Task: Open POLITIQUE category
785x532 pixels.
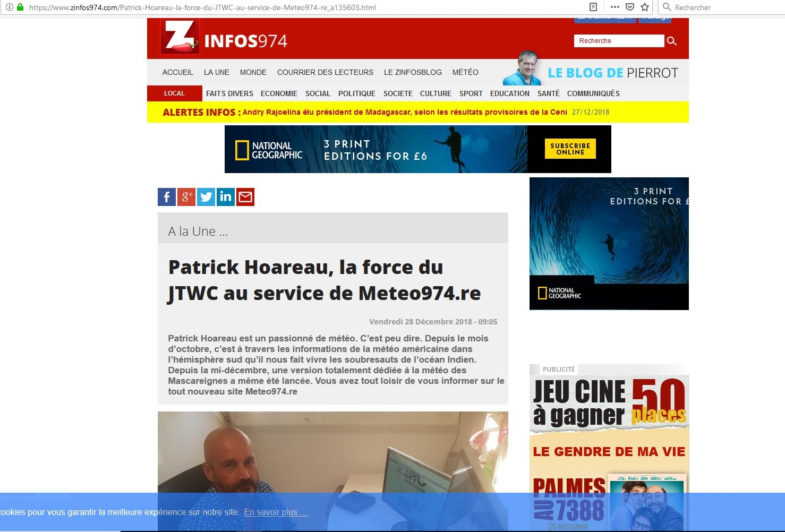Action: coord(357,93)
